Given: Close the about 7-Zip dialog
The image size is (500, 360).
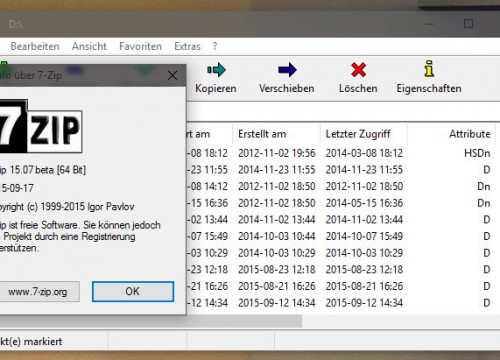Looking at the screenshot, I should pos(172,76).
